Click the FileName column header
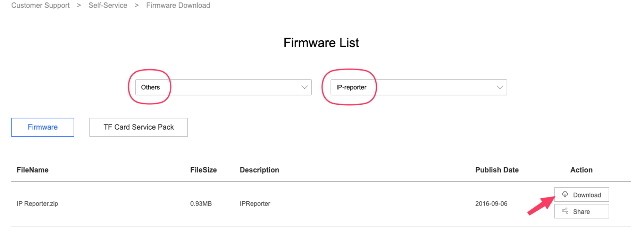The width and height of the screenshot is (644, 234). pos(33,170)
